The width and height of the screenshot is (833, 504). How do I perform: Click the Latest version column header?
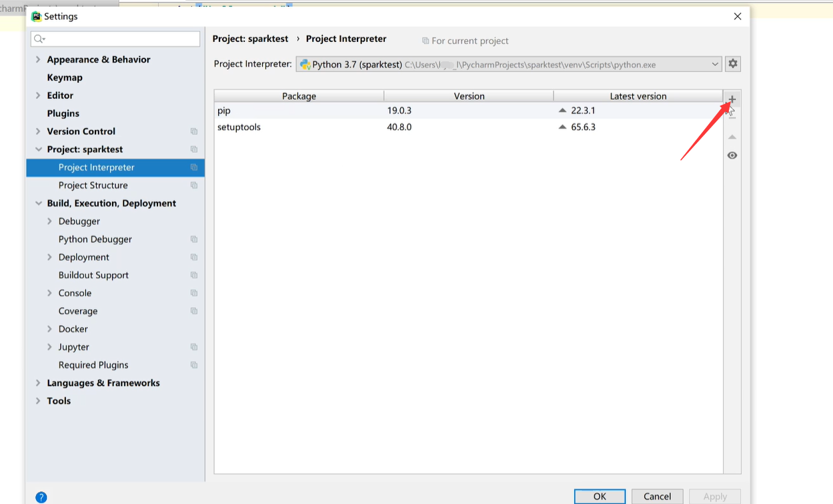pos(638,96)
